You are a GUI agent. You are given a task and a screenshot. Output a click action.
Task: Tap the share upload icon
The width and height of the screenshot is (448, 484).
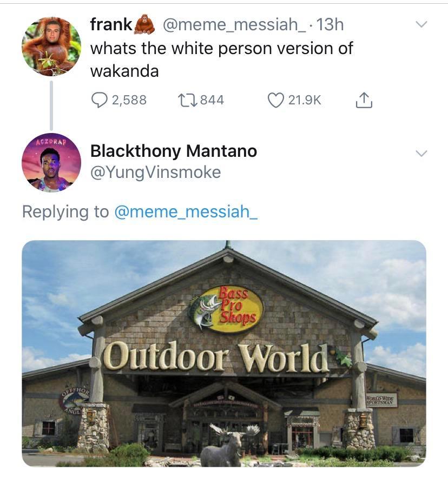tap(364, 100)
